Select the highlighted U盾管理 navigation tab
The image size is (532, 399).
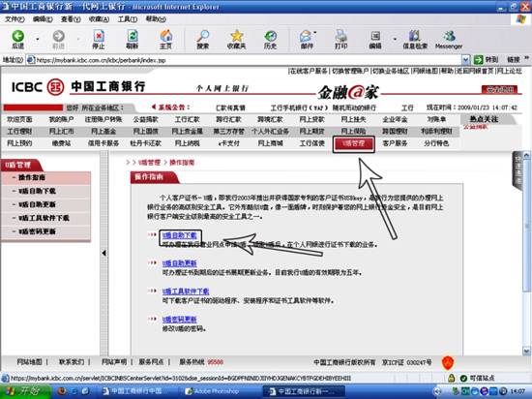[x=353, y=143]
